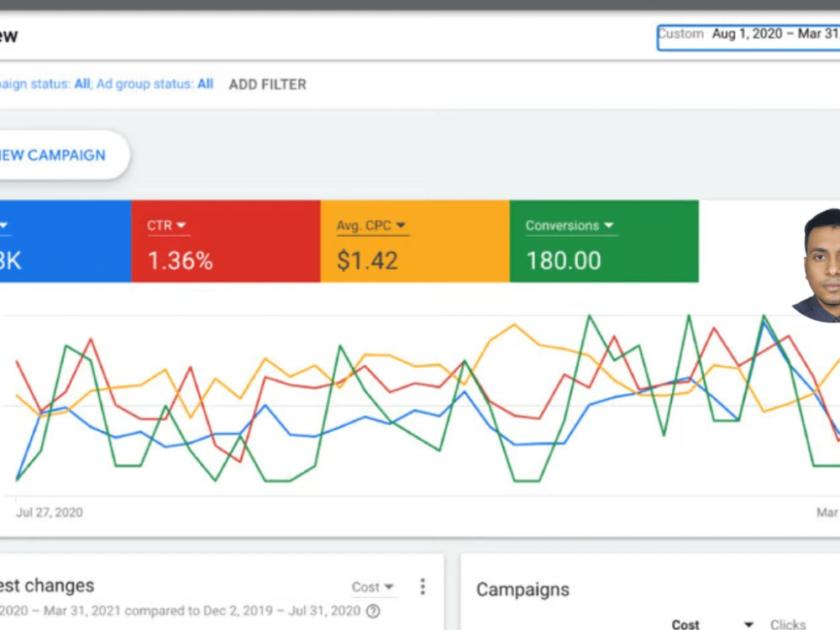Open the Cost dropdown in Campaigns card

point(712,624)
